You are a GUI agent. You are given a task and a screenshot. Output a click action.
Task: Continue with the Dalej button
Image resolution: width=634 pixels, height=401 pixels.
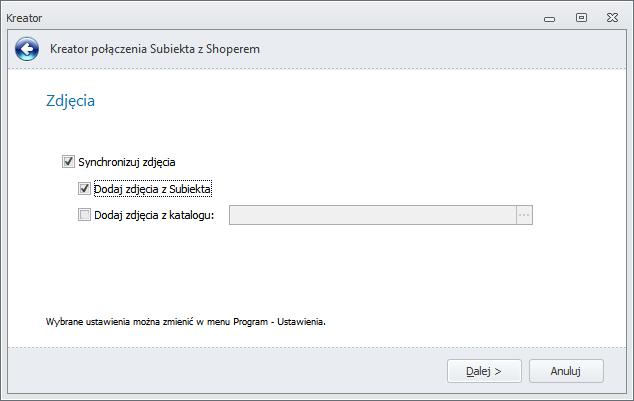[484, 371]
